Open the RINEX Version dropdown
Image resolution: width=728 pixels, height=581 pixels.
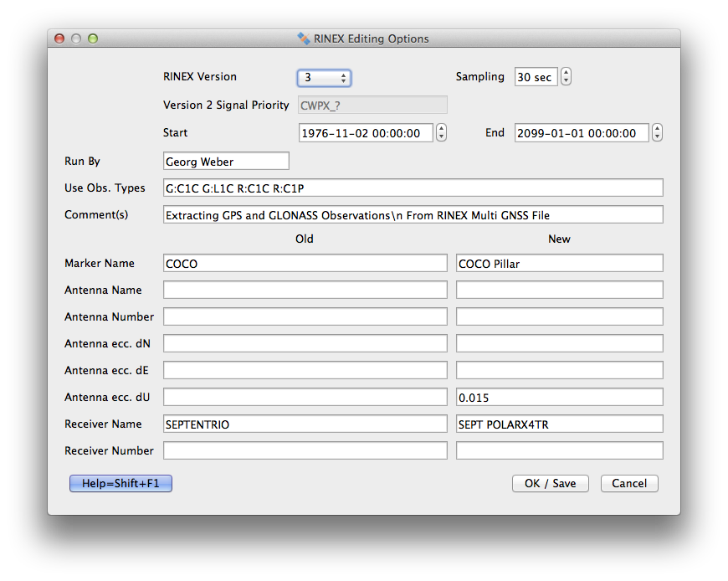[x=324, y=78]
